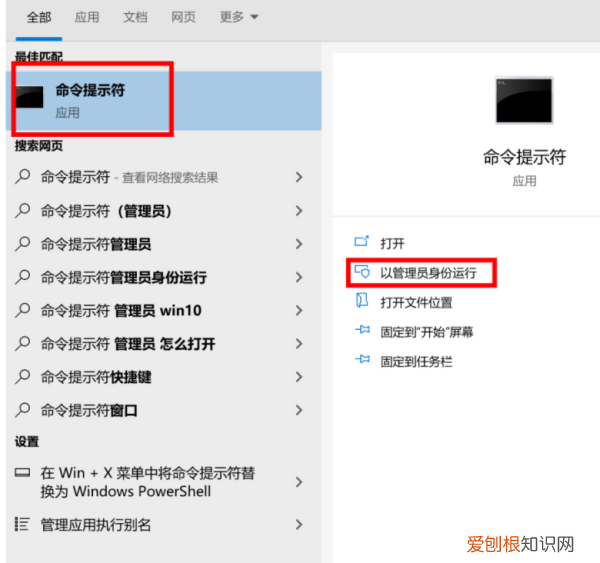Click 命令提示符窗口 suggestion text

pos(89,410)
